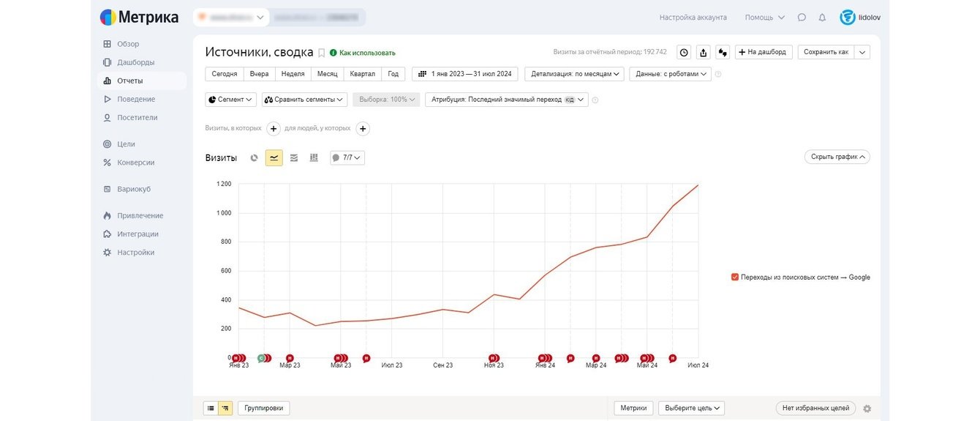This screenshot has height=421, width=980.
Task: Click the settings gear at bottom right
Action: (x=867, y=409)
